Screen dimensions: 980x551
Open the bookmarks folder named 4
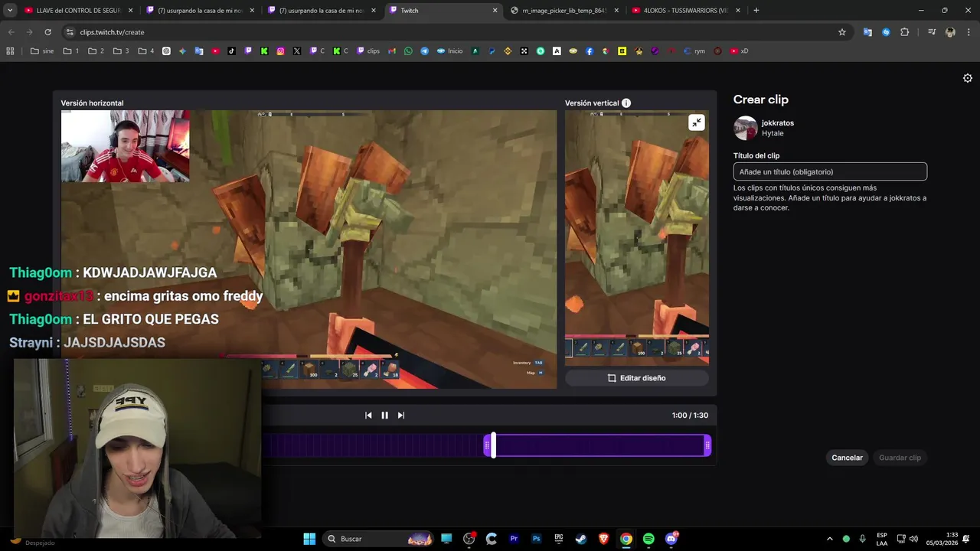(146, 51)
